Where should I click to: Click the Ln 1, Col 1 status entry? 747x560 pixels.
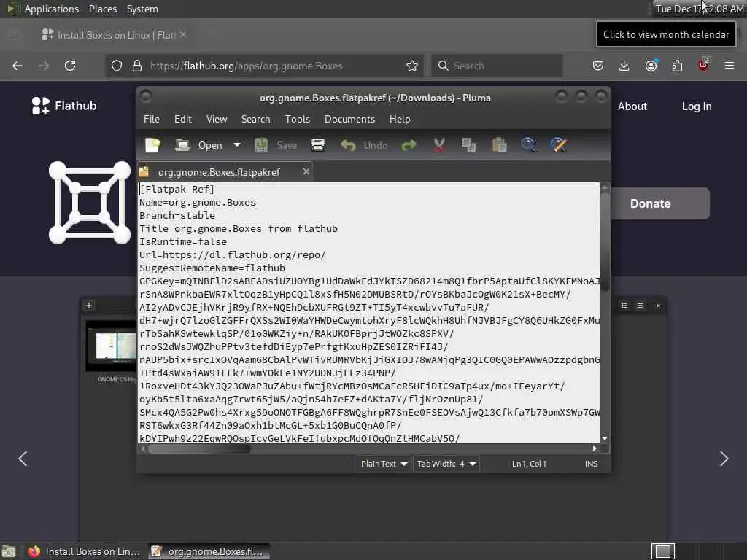point(529,464)
